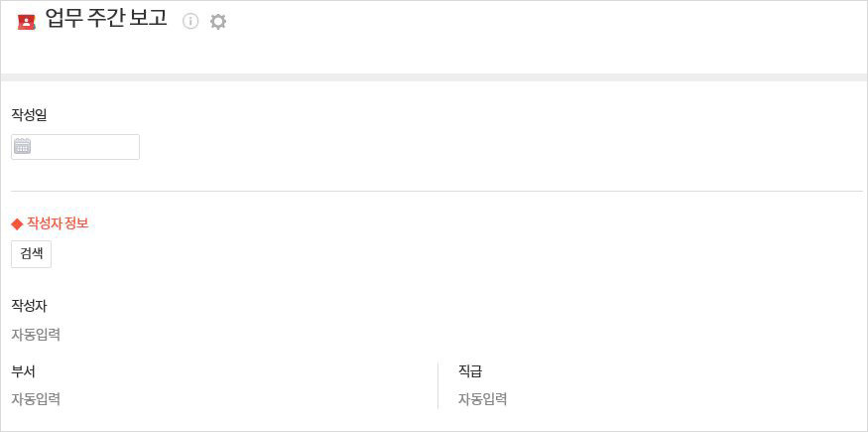868x432 pixels.
Task: Click the gray separator bar below header
Action: point(434,77)
